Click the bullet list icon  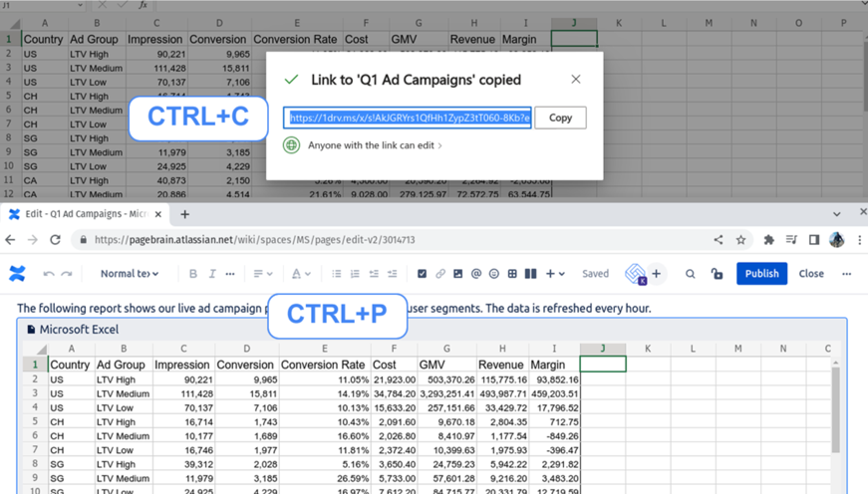pyautogui.click(x=337, y=274)
